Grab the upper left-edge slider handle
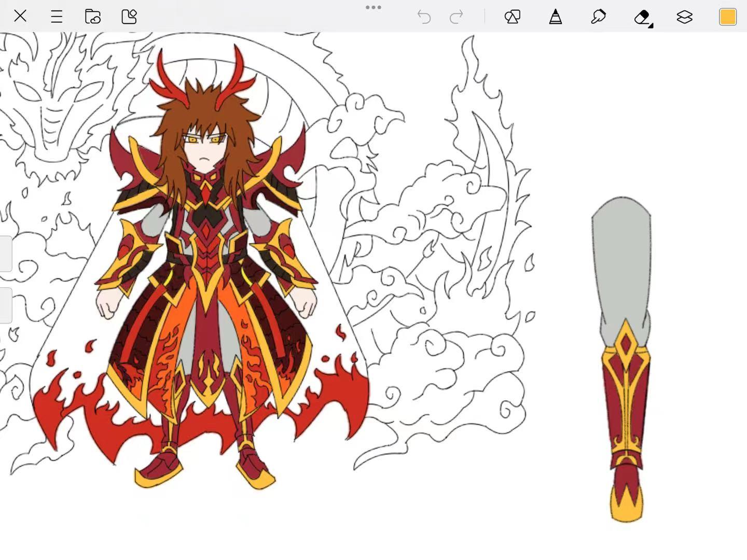747x560 pixels. [x=6, y=254]
